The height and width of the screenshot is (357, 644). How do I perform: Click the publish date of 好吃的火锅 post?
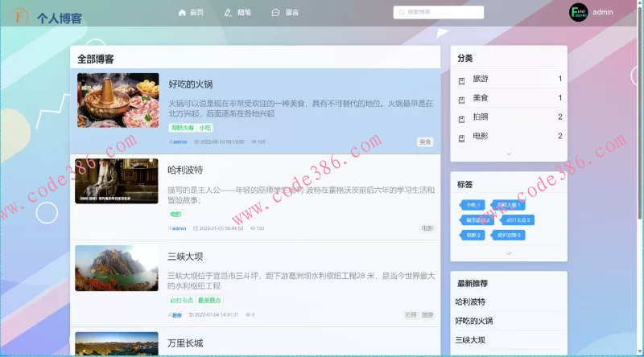(x=219, y=142)
